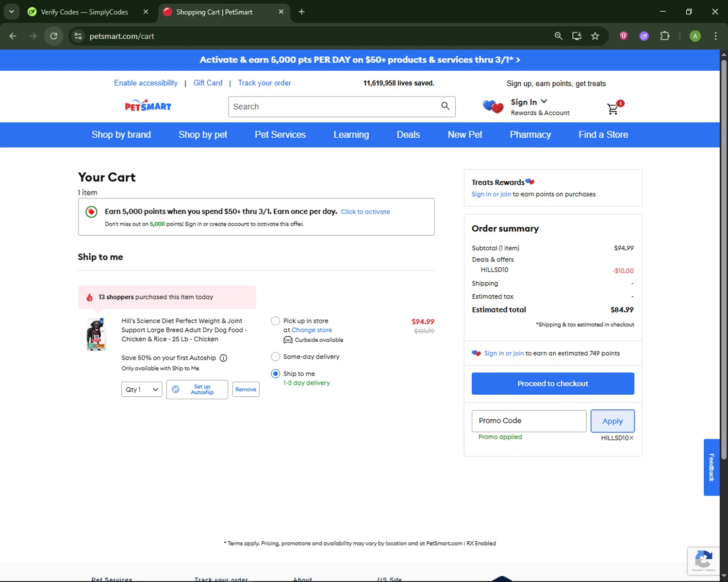Select Ship to me radio button

coord(275,373)
